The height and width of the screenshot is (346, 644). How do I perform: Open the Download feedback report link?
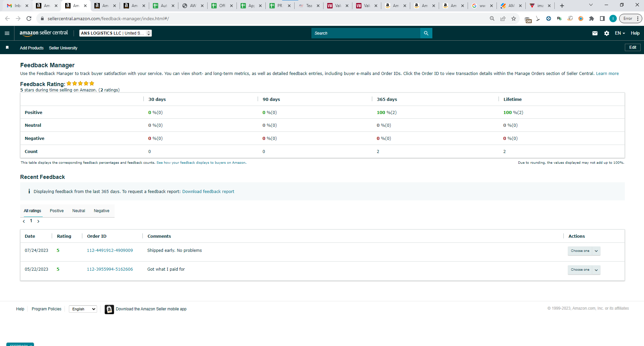208,192
